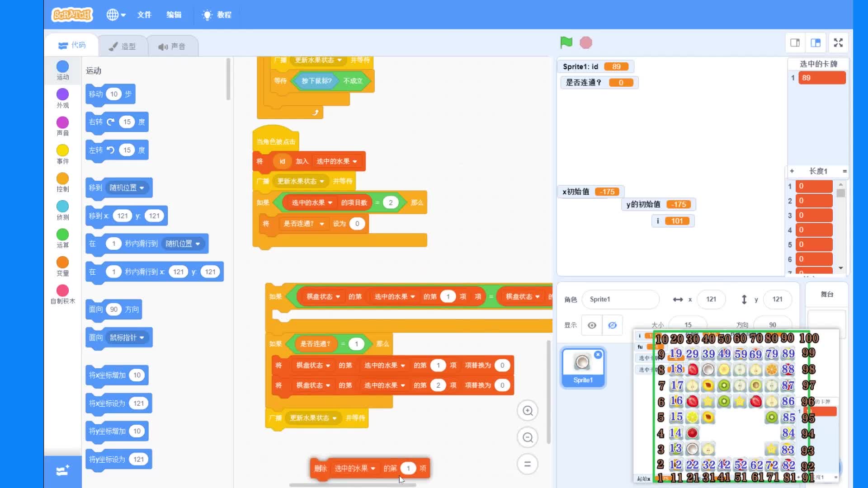Switch to the 声音 sounds tab
The height and width of the screenshot is (488, 868).
pyautogui.click(x=172, y=46)
